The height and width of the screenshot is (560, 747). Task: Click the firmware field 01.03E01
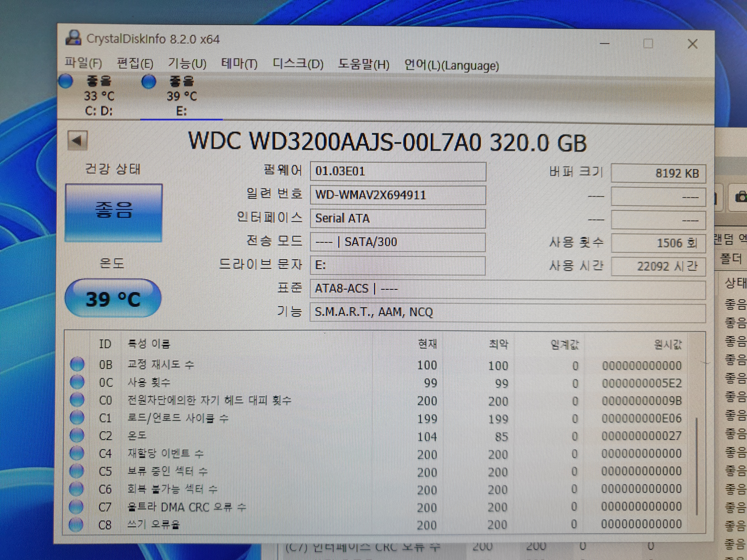[x=398, y=171]
